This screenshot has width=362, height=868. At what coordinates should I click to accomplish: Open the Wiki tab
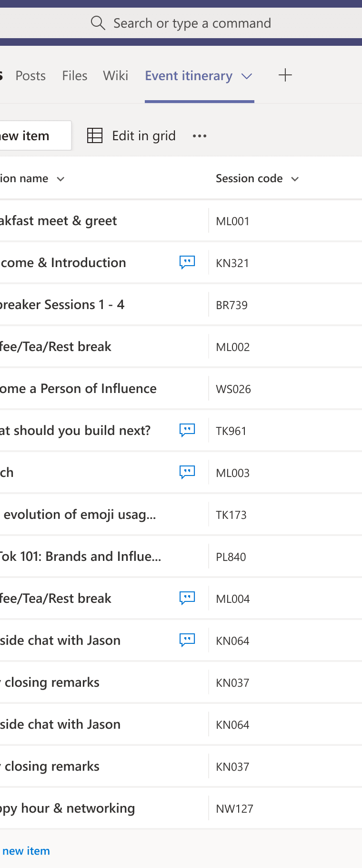(x=116, y=76)
